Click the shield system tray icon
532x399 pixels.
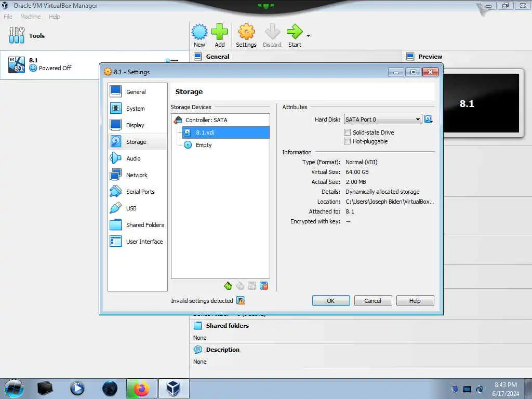[455, 389]
